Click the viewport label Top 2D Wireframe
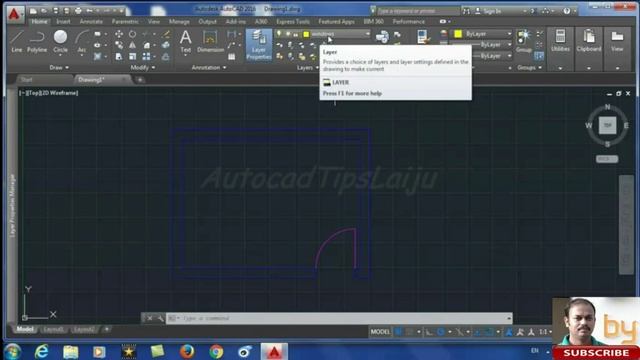Screen dimensions: 640x360 tap(49, 93)
